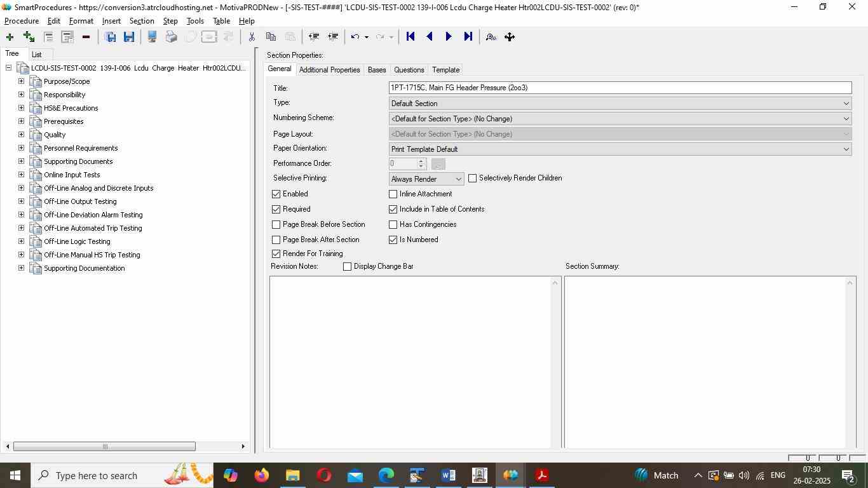
Task: Open the Type dropdown
Action: 620,104
